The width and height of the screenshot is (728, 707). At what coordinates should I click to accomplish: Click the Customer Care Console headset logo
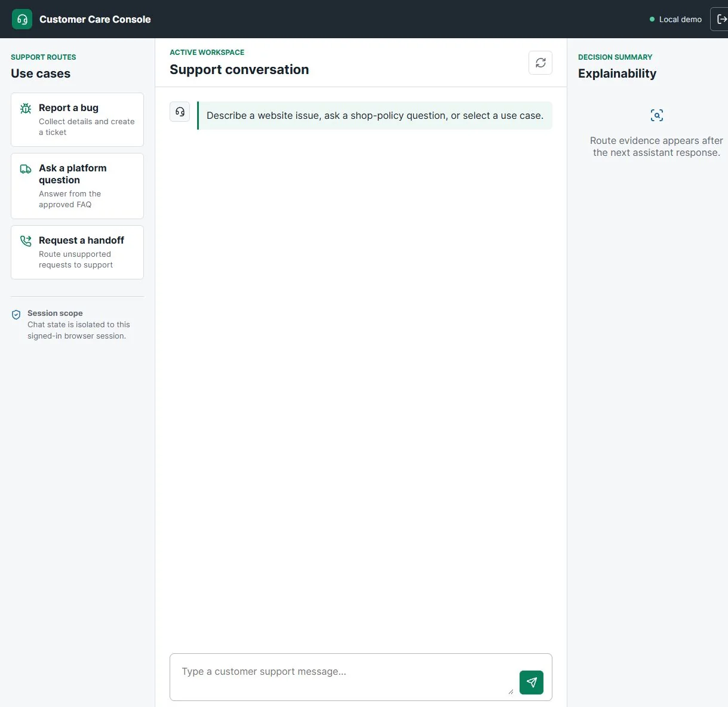22,19
